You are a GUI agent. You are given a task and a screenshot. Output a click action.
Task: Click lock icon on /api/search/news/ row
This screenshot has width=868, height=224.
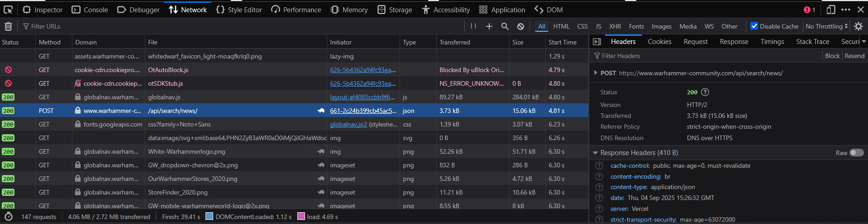(x=78, y=111)
